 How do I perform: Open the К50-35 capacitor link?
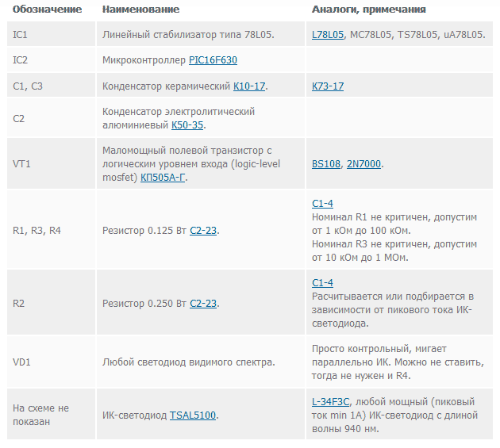187,125
